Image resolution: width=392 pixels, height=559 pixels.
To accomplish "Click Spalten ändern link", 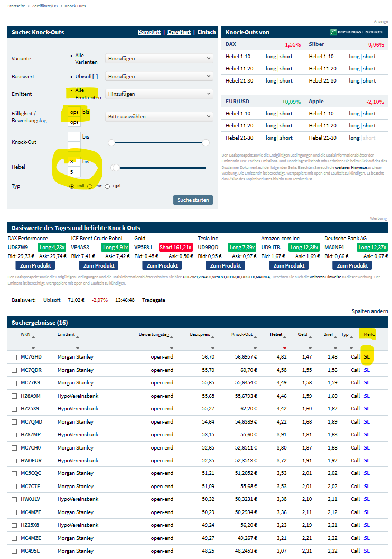I will [x=370, y=311].
